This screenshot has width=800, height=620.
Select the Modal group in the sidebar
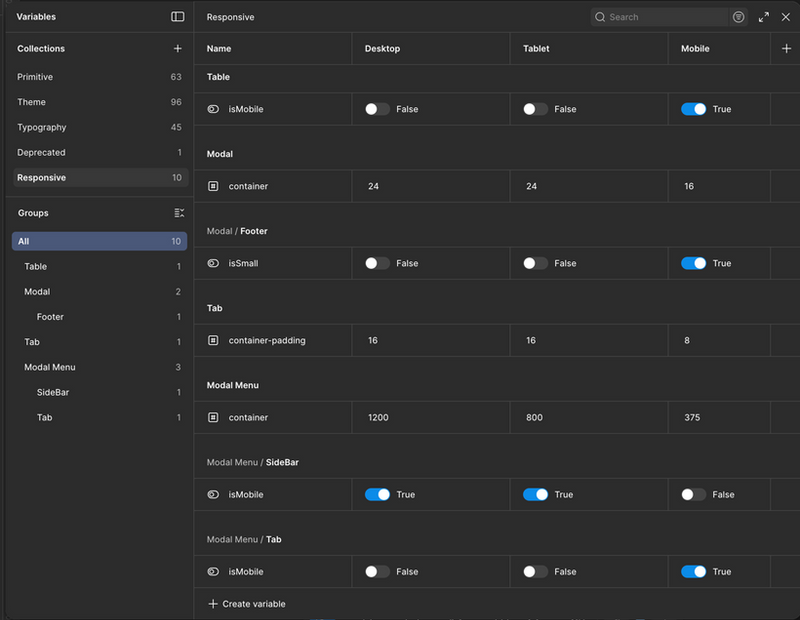(99, 291)
